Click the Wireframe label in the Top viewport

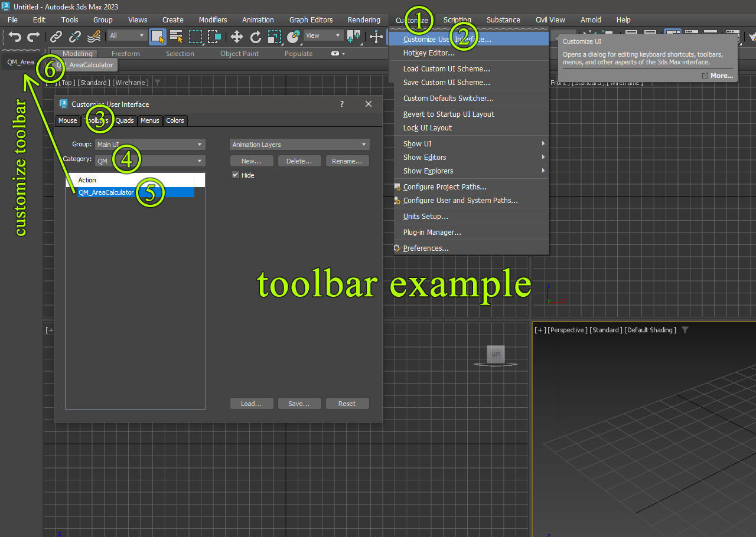tap(131, 83)
